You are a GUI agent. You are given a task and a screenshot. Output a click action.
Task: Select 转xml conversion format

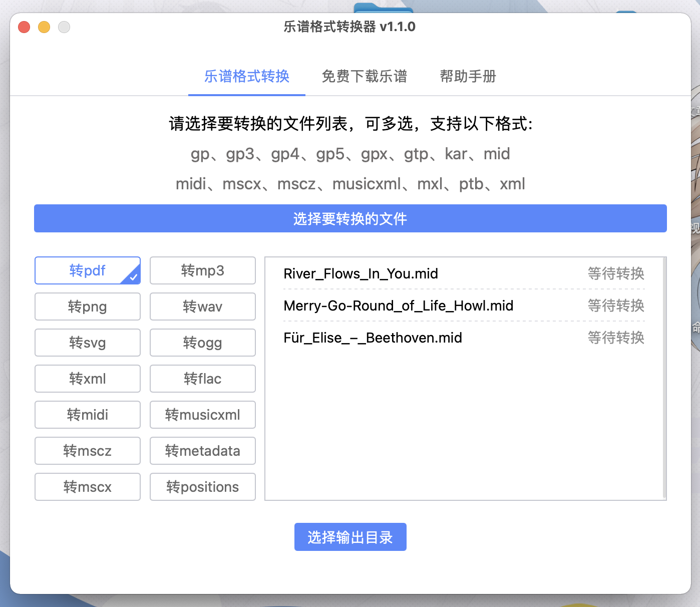pyautogui.click(x=87, y=379)
